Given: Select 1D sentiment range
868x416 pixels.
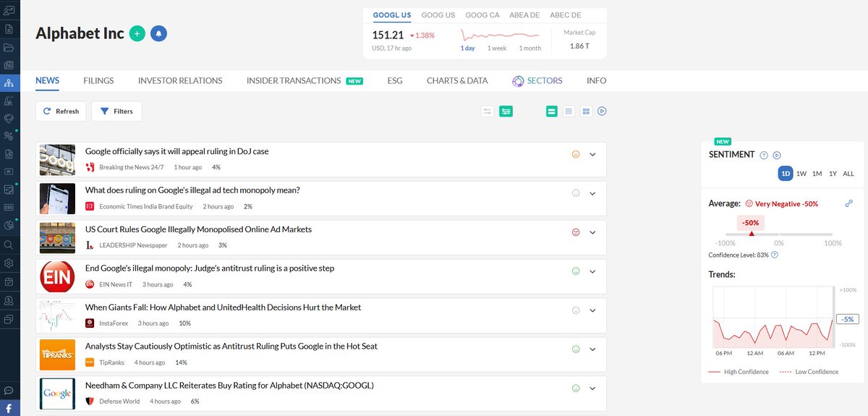Looking at the screenshot, I should coord(786,174).
